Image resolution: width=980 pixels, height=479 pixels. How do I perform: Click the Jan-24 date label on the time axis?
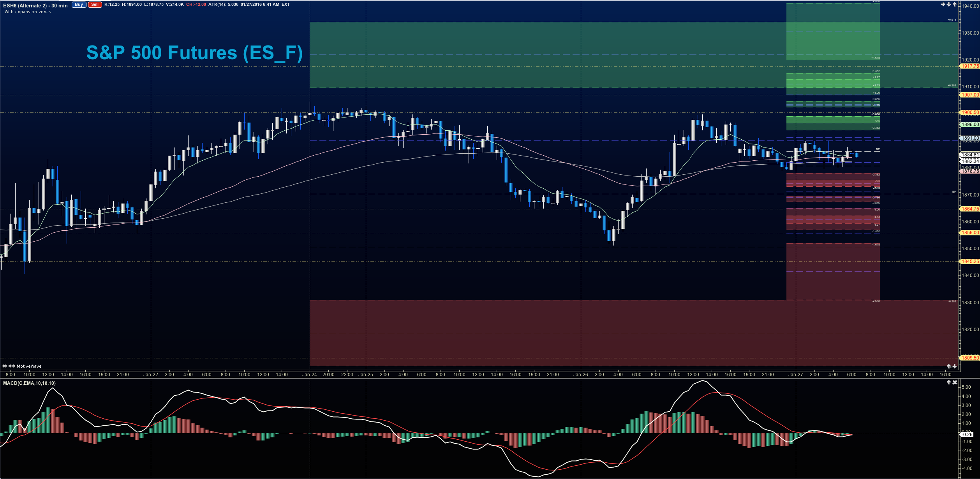[310, 375]
